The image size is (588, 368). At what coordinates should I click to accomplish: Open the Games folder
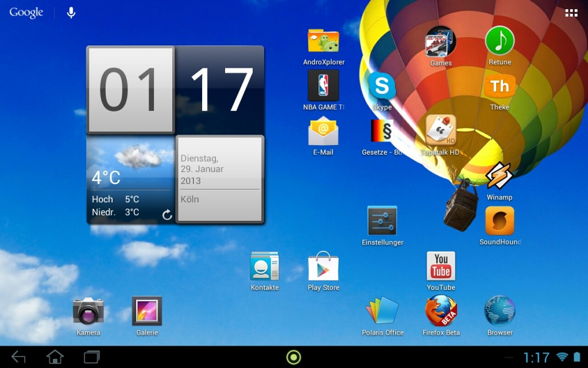(440, 41)
